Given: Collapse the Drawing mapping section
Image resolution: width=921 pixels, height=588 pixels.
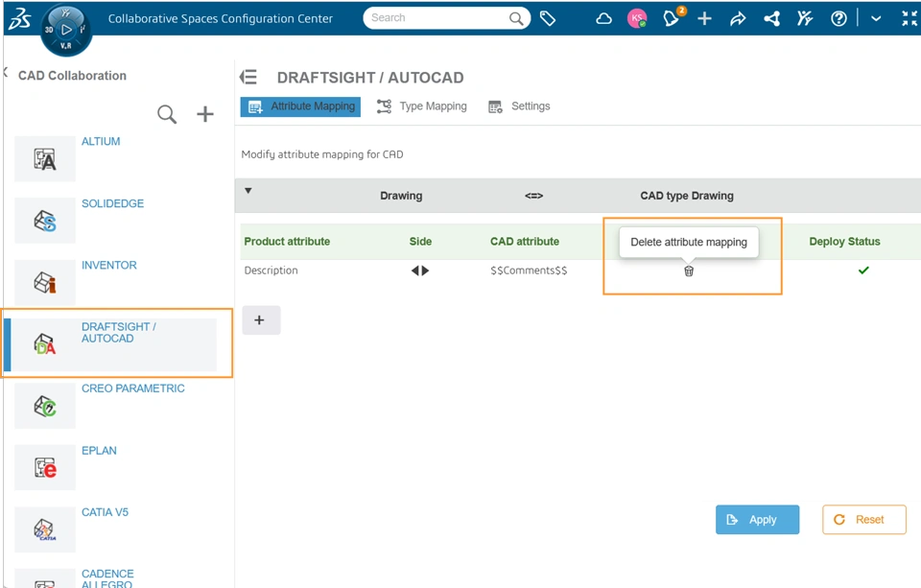Looking at the screenshot, I should [x=248, y=190].
